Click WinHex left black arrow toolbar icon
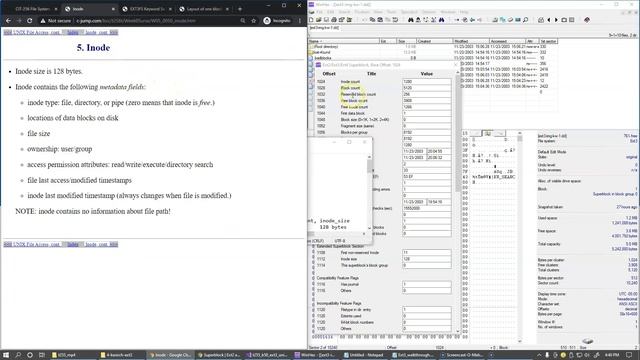640x360 pixels. [549, 20]
